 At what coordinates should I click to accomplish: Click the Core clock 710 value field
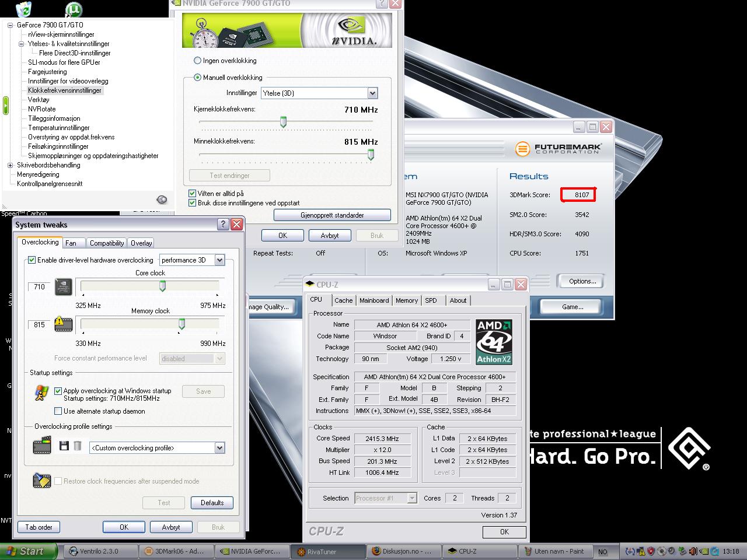[39, 287]
